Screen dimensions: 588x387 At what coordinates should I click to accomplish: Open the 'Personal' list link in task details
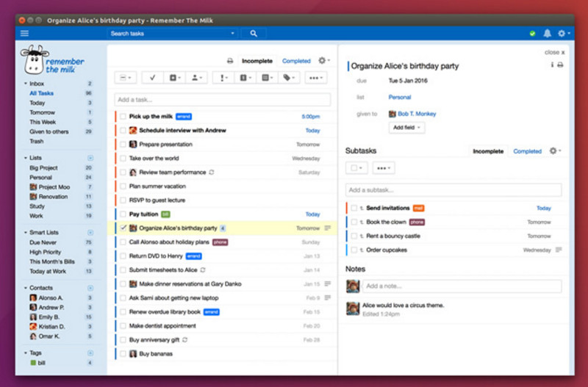click(399, 97)
